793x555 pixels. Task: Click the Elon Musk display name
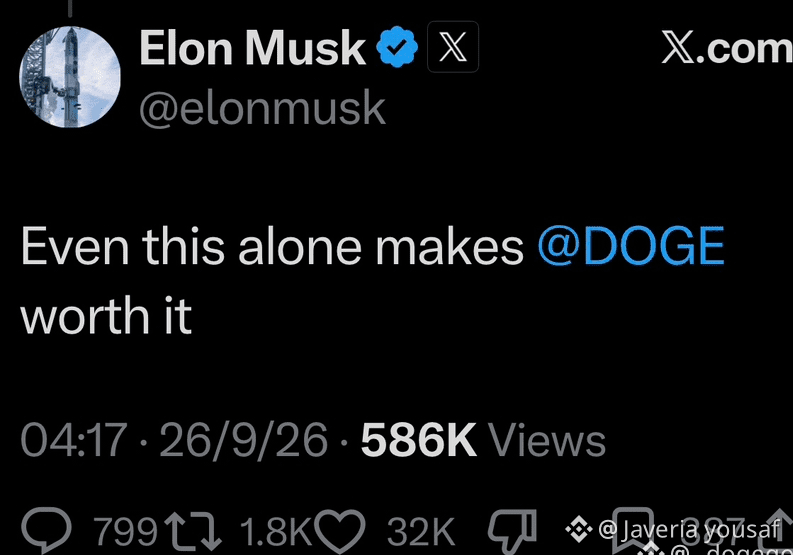click(x=252, y=48)
